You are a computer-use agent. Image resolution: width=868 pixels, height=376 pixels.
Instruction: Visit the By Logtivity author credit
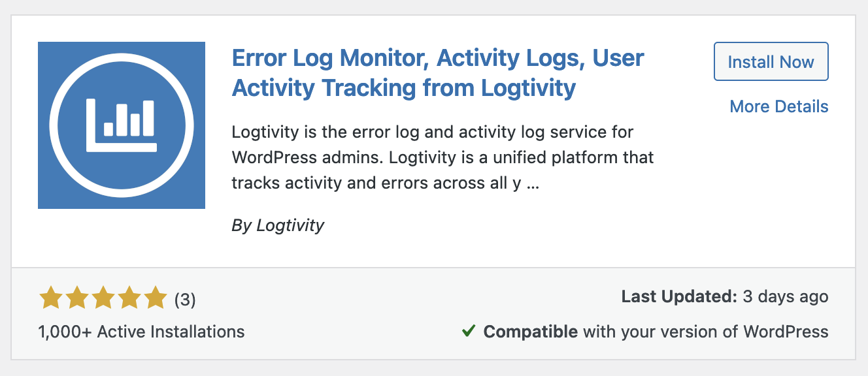pos(278,225)
